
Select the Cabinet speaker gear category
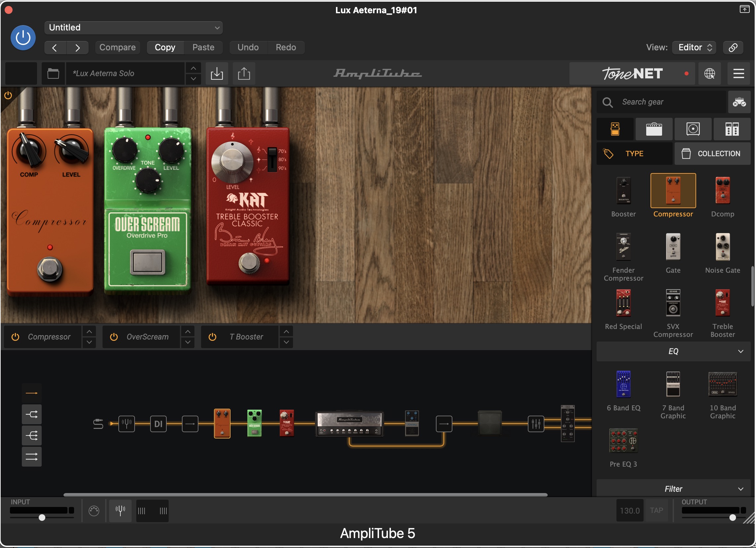(x=693, y=129)
